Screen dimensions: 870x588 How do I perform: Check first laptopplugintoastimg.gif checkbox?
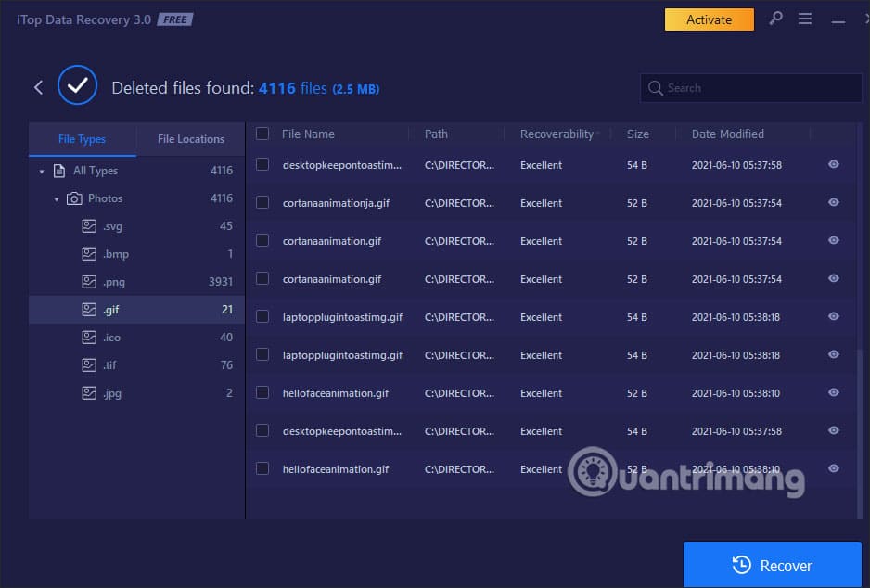(262, 316)
